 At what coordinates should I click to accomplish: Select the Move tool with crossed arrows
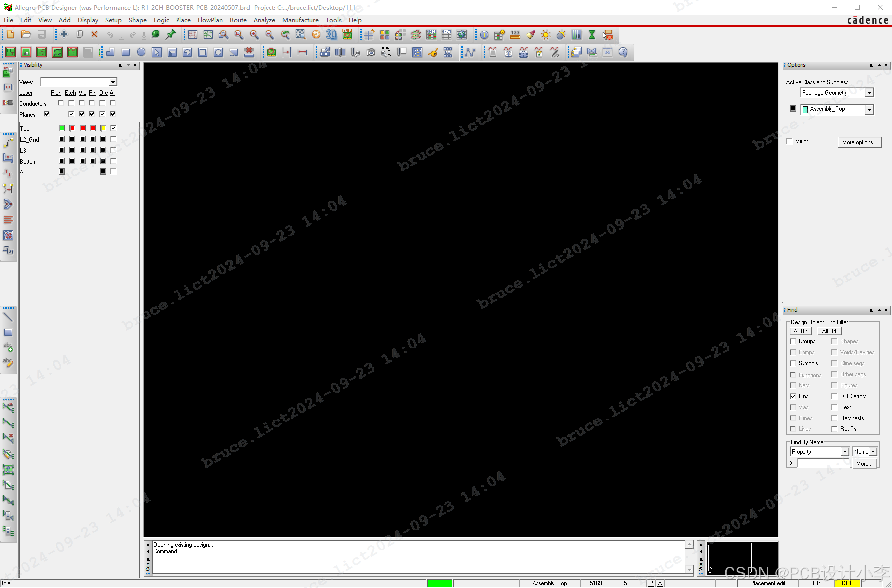[x=64, y=34]
